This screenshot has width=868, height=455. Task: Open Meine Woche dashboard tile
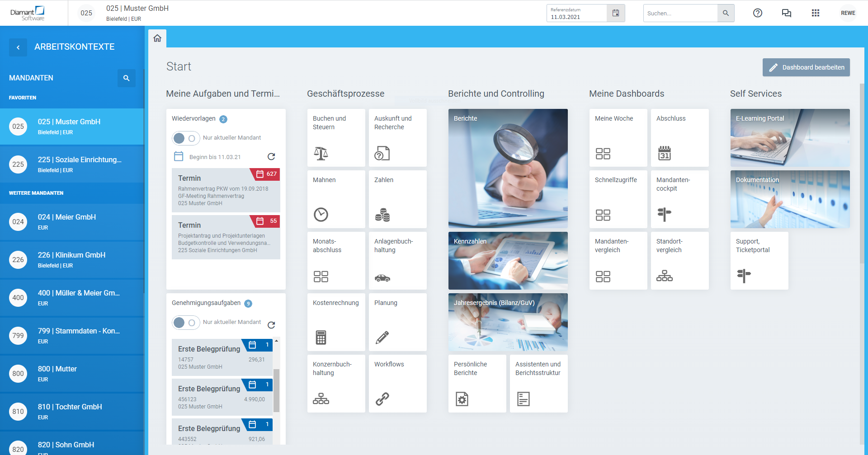click(x=618, y=138)
